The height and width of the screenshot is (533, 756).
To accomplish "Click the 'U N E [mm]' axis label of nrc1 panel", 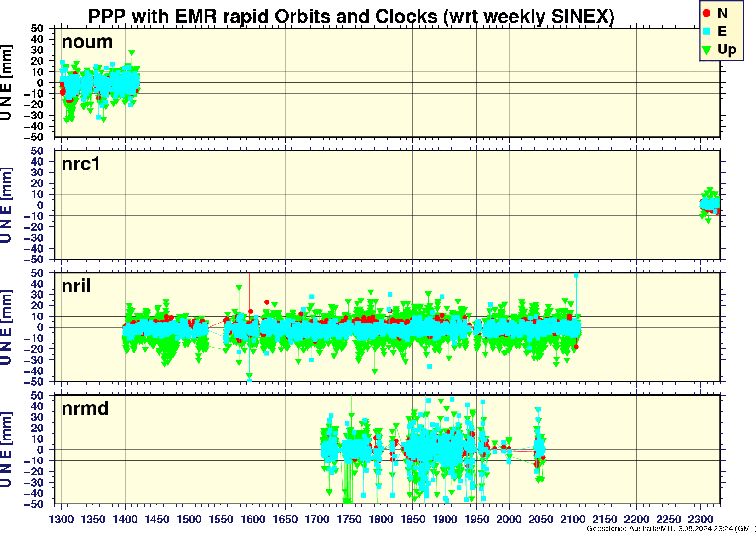I will 6,205.
